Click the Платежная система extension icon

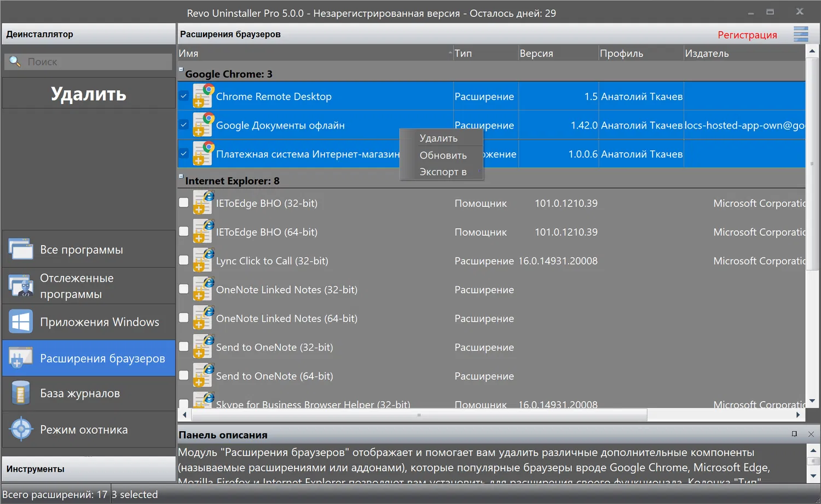203,154
